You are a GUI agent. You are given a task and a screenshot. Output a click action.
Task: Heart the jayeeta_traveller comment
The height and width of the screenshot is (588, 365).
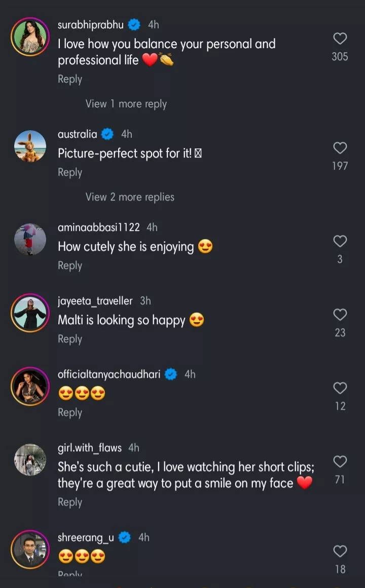[x=340, y=315]
